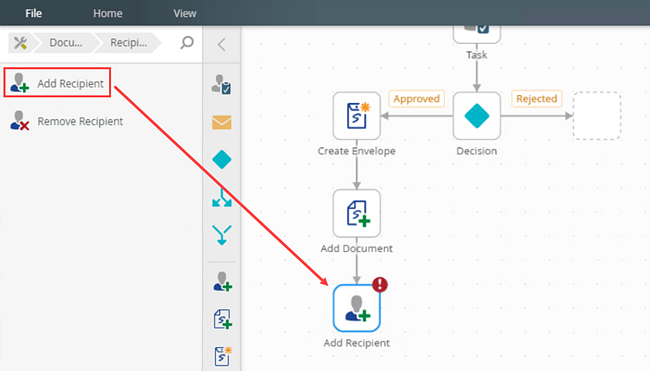Select Remove Recipient in the toolbox list
The height and width of the screenshot is (371, 650).
(66, 121)
